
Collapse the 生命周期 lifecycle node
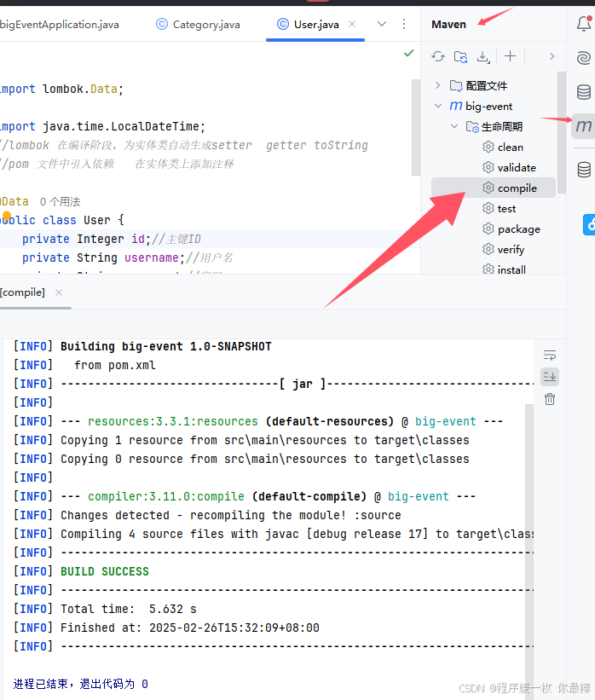coord(454,125)
